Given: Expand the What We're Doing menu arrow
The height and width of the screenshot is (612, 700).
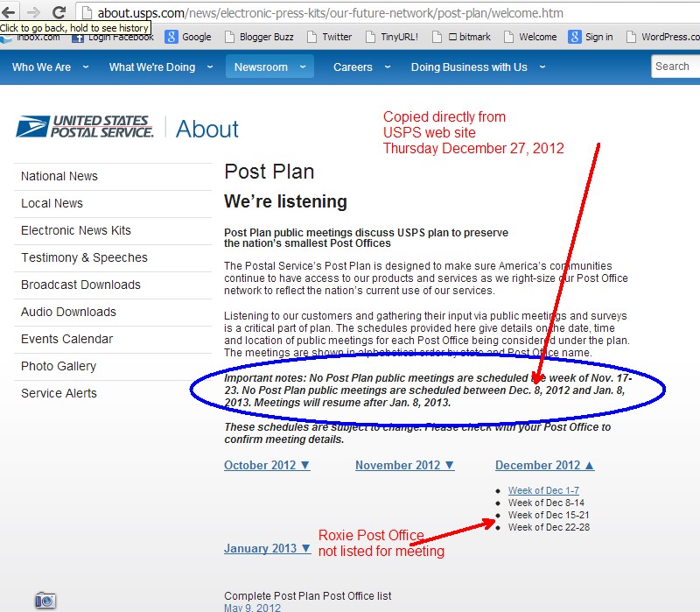Looking at the screenshot, I should [x=210, y=67].
